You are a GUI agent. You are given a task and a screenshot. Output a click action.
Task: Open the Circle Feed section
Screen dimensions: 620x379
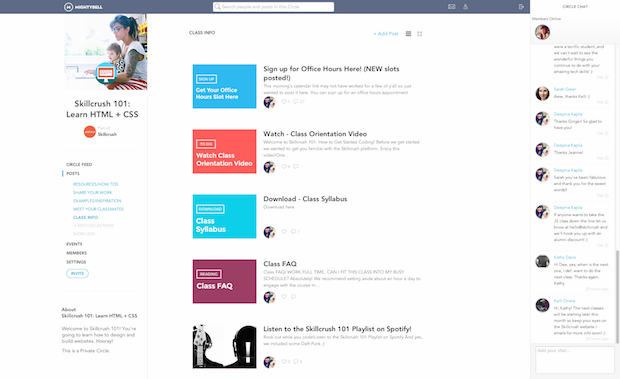[79, 164]
